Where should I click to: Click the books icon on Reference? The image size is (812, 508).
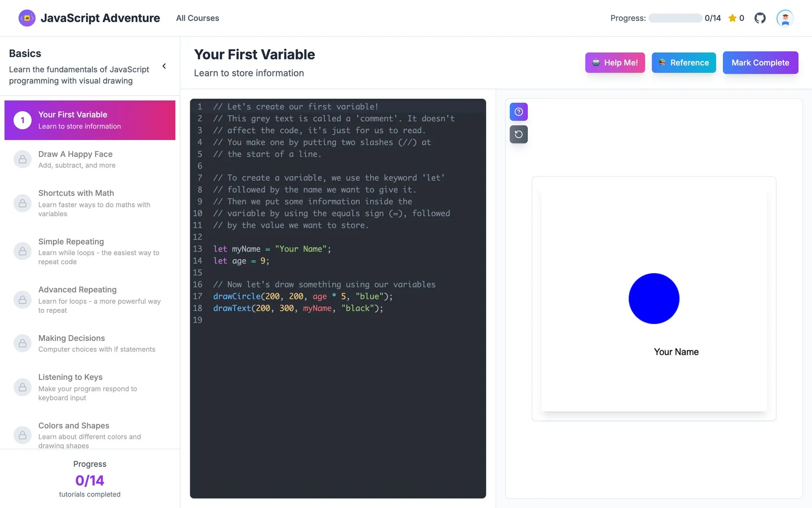tap(662, 63)
